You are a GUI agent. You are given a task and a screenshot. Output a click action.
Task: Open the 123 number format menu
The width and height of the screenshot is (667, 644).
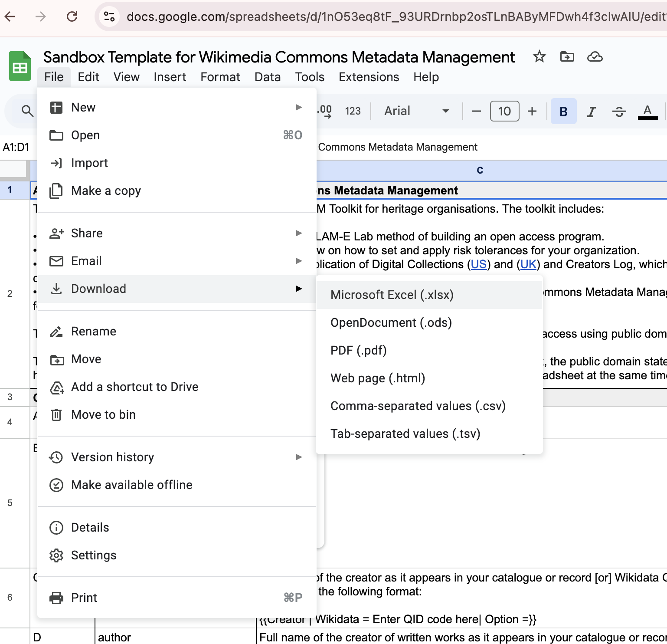point(353,111)
